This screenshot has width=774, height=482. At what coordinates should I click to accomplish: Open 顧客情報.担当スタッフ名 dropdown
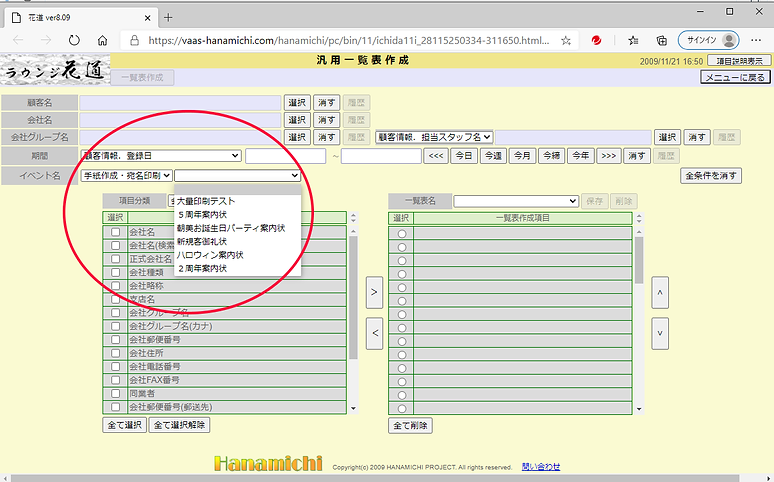434,137
